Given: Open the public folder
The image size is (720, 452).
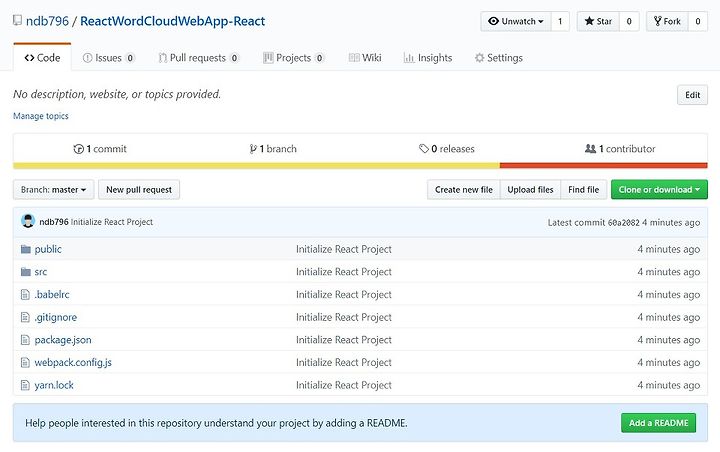Looking at the screenshot, I should [48, 249].
